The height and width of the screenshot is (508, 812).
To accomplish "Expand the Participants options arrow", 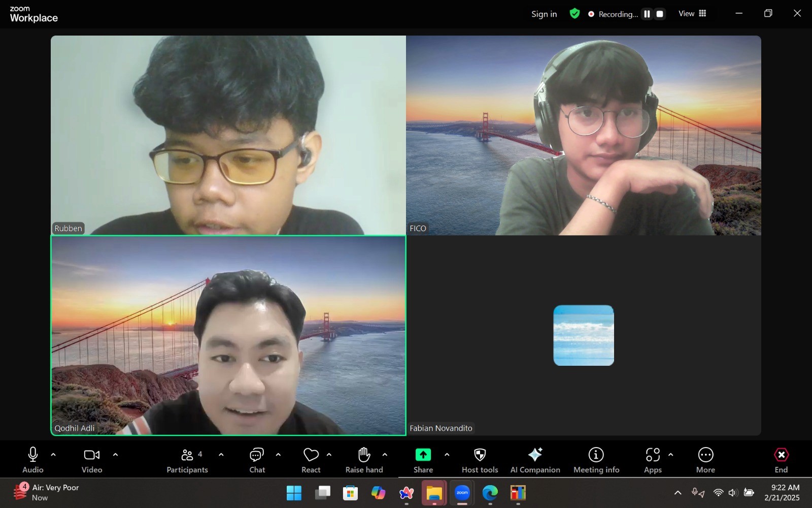I will click(221, 455).
